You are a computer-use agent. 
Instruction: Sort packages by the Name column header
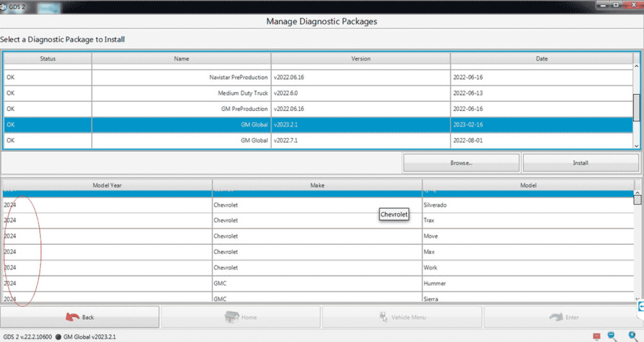pos(182,59)
